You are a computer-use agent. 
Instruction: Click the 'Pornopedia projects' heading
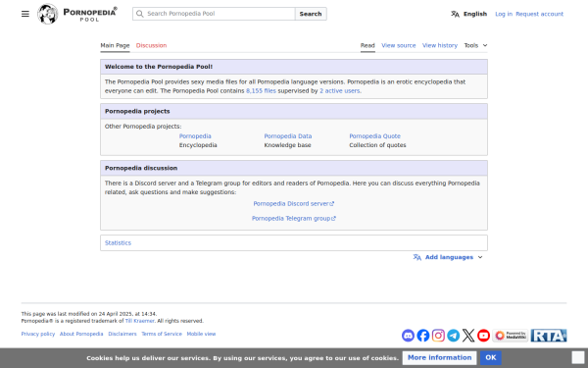pos(137,112)
